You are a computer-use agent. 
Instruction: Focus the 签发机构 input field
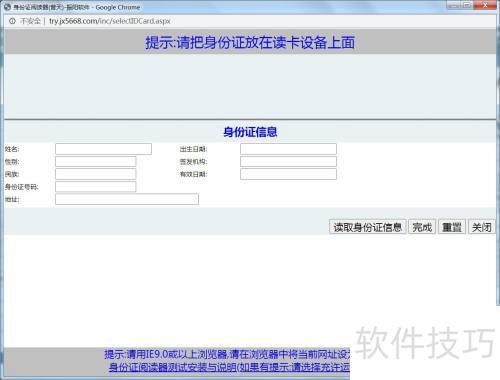[288, 161]
